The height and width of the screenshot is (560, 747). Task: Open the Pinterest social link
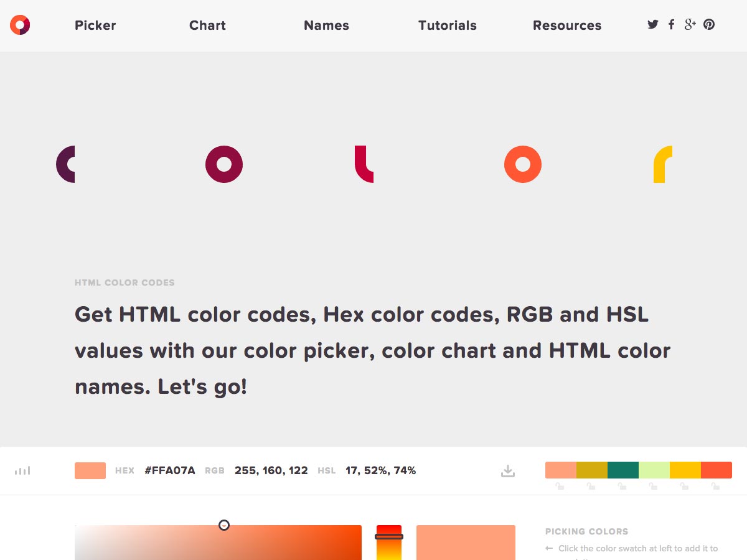click(x=709, y=25)
